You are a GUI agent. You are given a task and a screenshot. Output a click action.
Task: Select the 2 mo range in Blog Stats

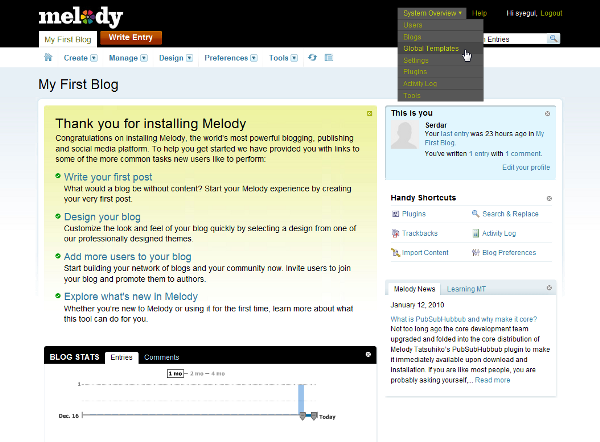tap(197, 373)
